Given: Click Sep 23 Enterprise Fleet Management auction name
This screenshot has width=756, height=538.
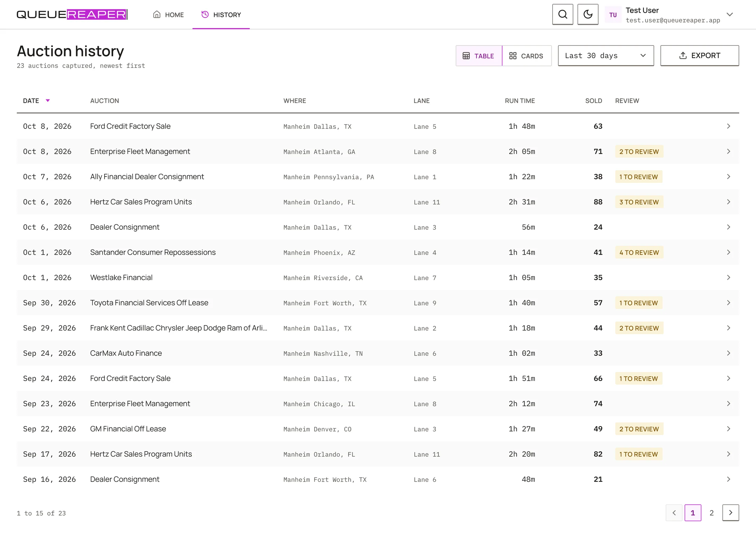Looking at the screenshot, I should 140,403.
